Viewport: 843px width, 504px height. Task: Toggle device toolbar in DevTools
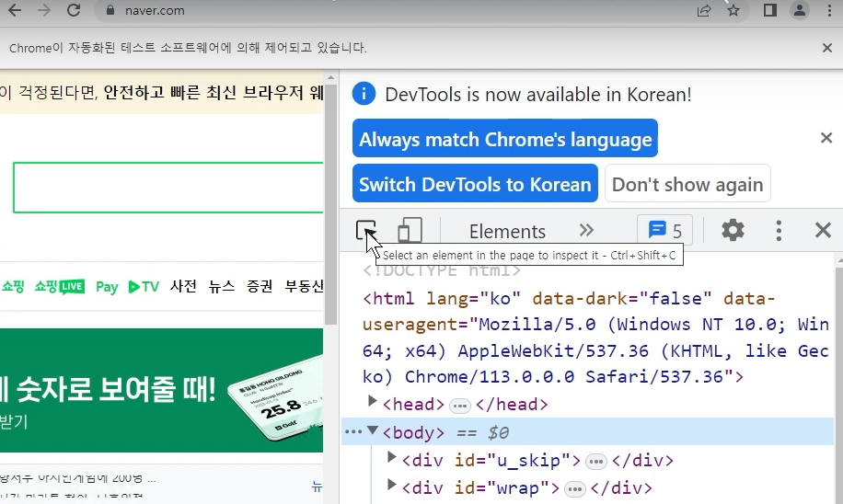[x=410, y=231]
